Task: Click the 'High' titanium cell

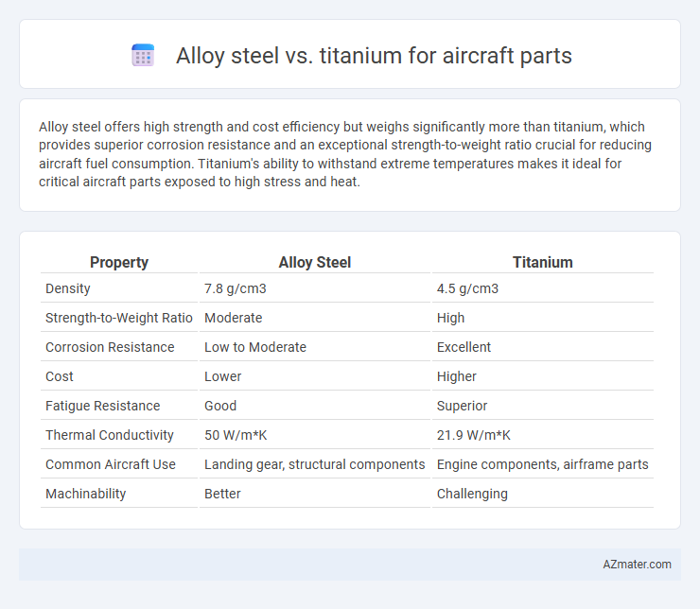Action: tap(450, 318)
